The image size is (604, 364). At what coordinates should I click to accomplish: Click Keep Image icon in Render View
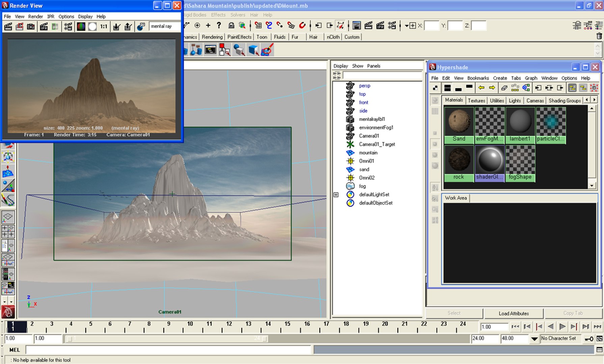[116, 26]
